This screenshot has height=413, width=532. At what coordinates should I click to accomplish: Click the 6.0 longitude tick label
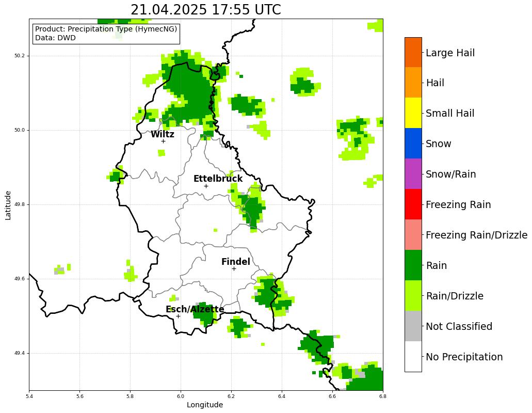181,396
